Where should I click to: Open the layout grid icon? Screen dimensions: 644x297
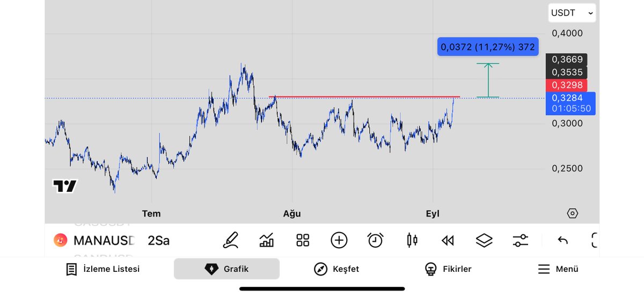[303, 240]
